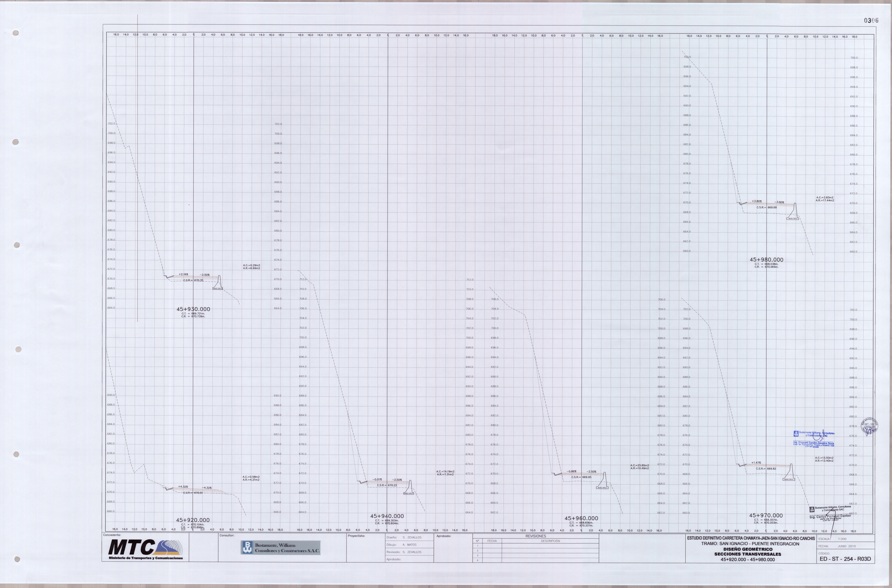This screenshot has height=588, width=892.
Task: Click the -0.86% slope label
Action: coord(572,471)
